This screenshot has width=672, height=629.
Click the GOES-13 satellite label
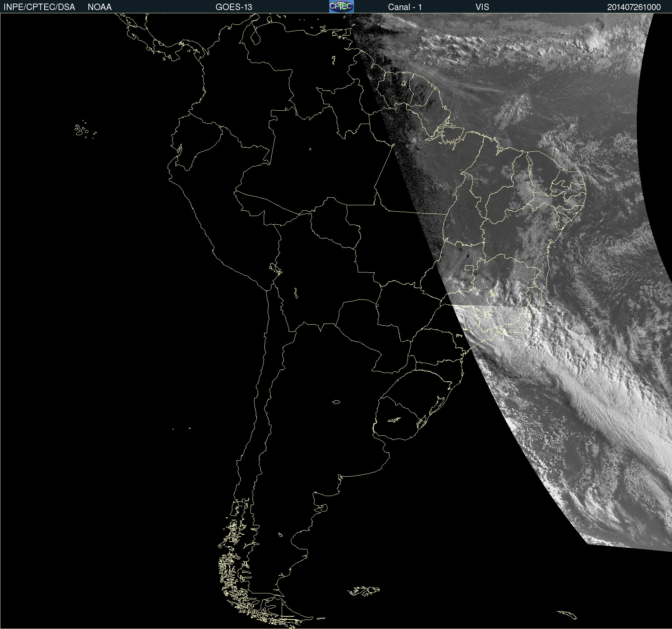click(x=234, y=7)
